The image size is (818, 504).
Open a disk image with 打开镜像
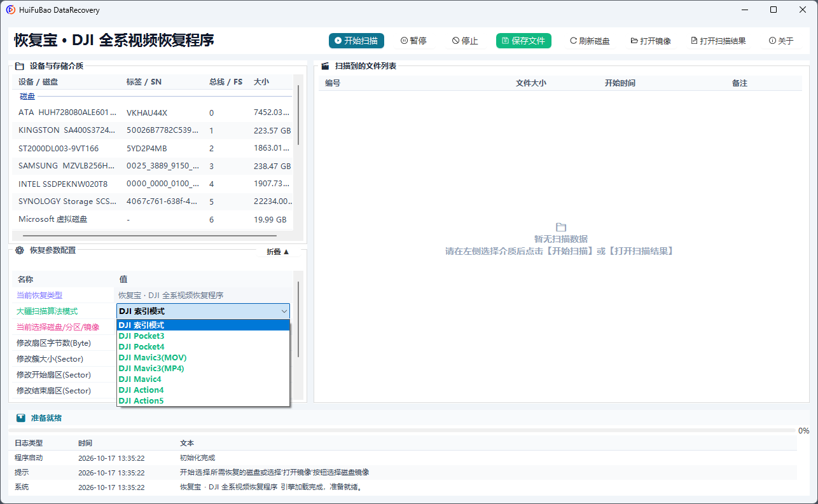point(651,41)
